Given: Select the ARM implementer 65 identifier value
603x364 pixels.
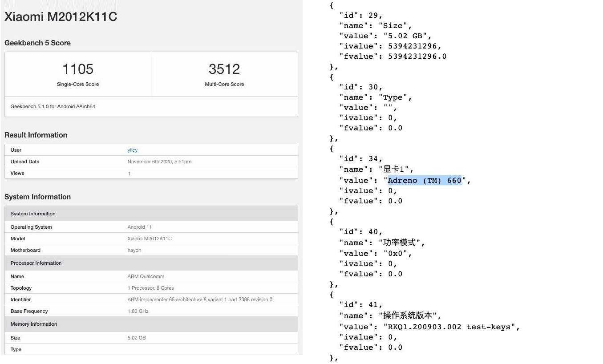Looking at the screenshot, I should click(200, 299).
